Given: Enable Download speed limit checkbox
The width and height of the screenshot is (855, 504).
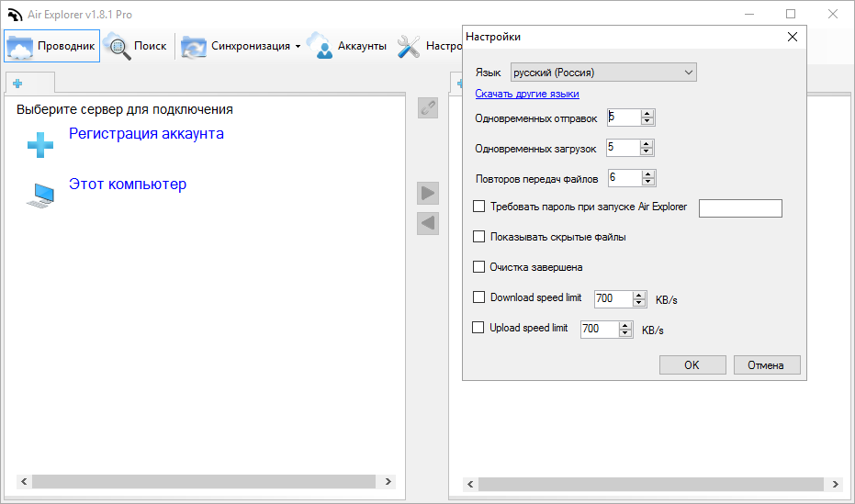Looking at the screenshot, I should [x=478, y=297].
